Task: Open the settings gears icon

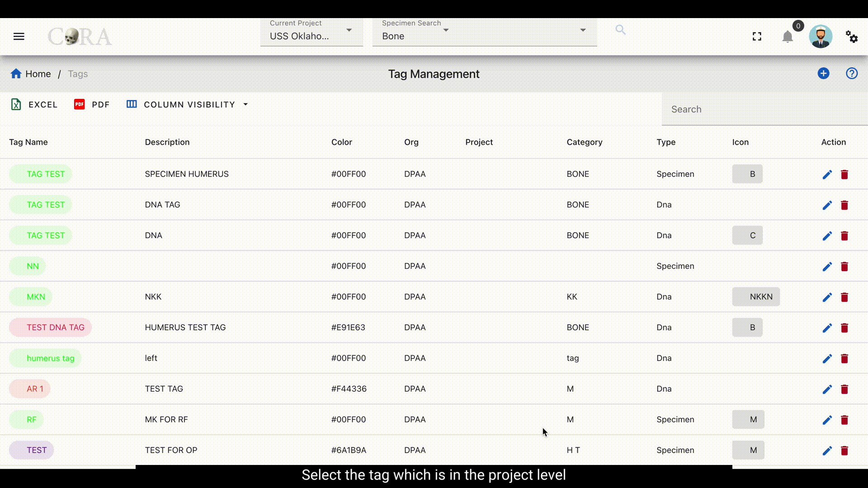Action: 852,37
